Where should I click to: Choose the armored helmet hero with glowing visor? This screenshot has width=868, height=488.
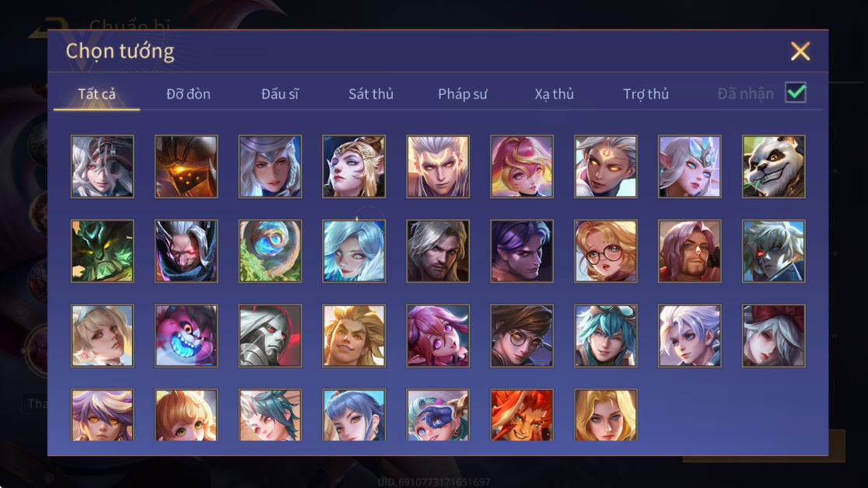(x=186, y=166)
